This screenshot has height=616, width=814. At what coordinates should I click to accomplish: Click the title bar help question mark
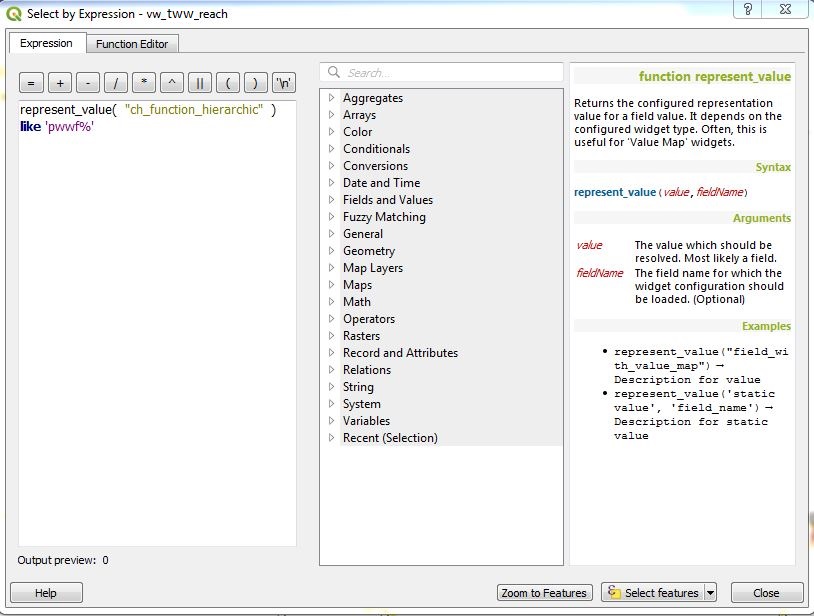pyautogui.click(x=748, y=9)
